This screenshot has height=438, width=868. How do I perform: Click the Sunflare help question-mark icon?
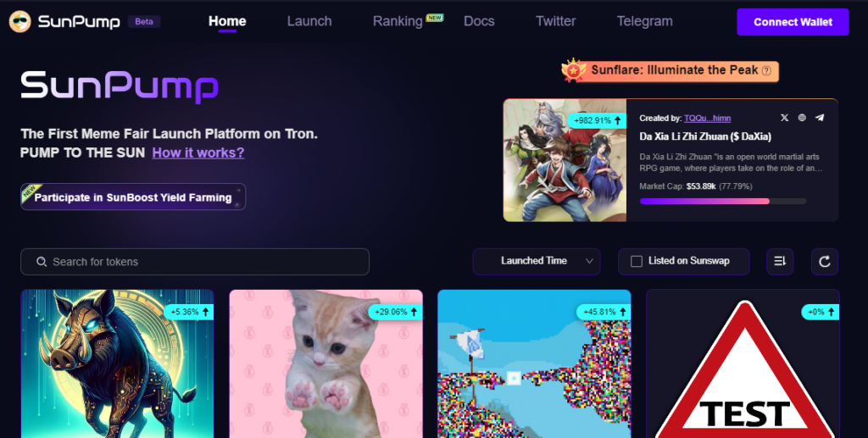[x=766, y=71]
